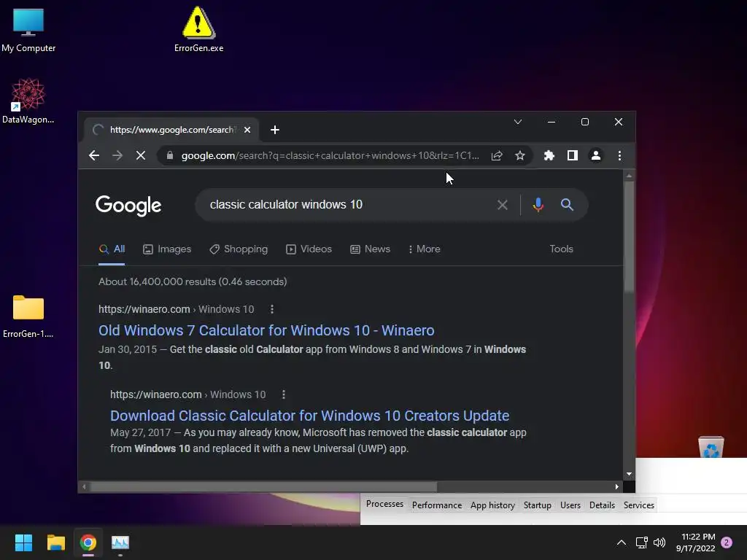Bookmark this page with the star icon
Image resolution: width=747 pixels, height=560 pixels.
click(x=519, y=156)
